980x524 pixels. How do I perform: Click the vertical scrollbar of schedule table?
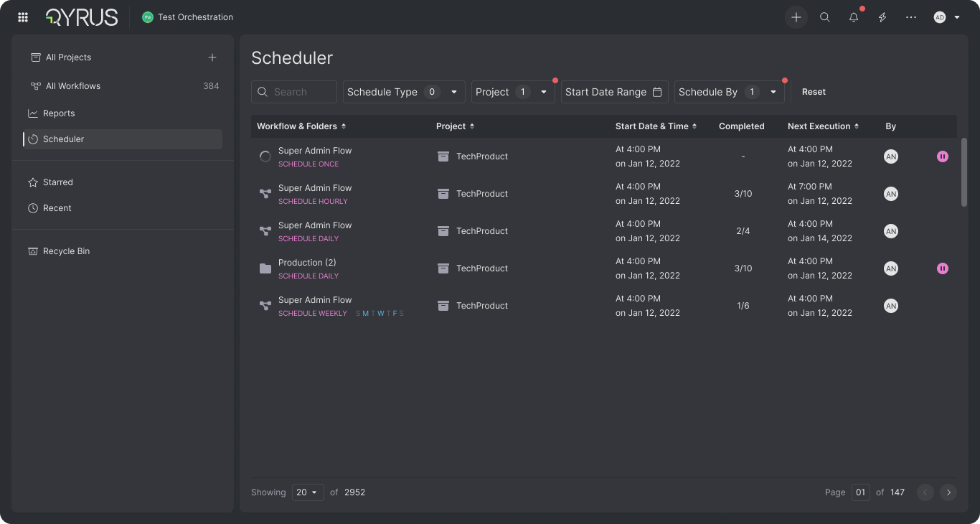(x=964, y=172)
